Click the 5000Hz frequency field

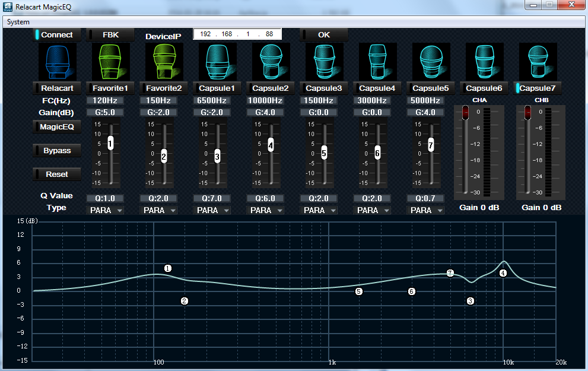pos(425,100)
